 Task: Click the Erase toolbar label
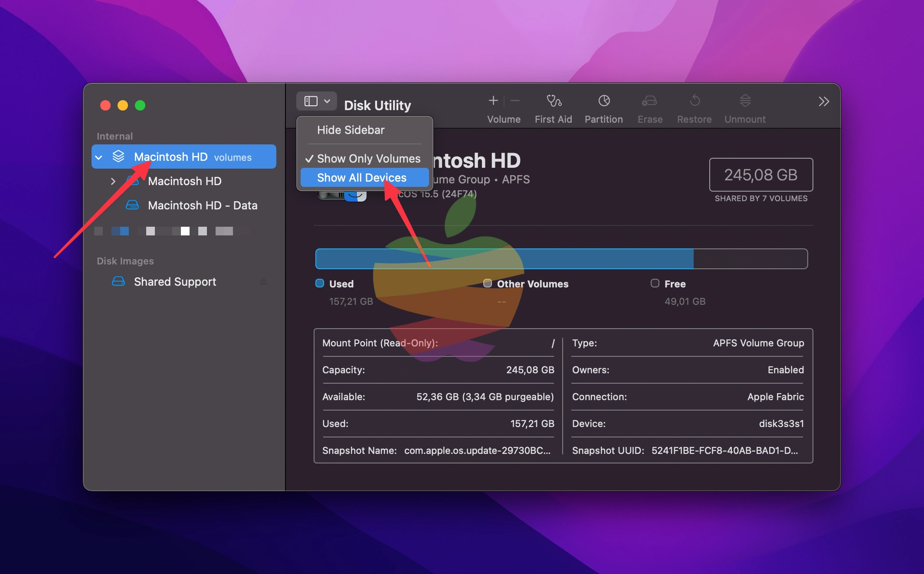(650, 120)
